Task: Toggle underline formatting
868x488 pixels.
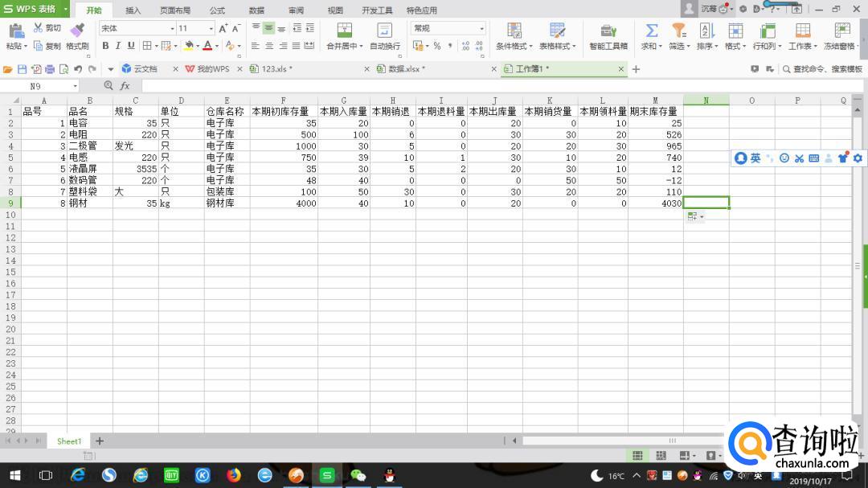Action: 131,45
